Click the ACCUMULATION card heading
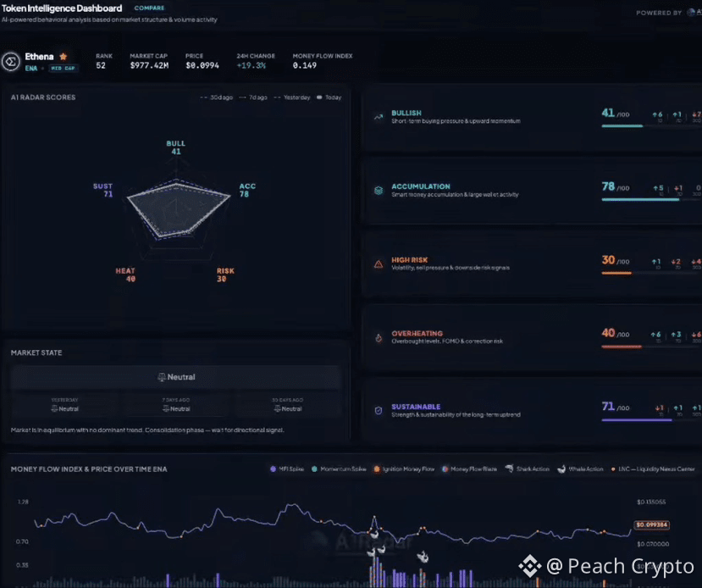 pos(420,186)
